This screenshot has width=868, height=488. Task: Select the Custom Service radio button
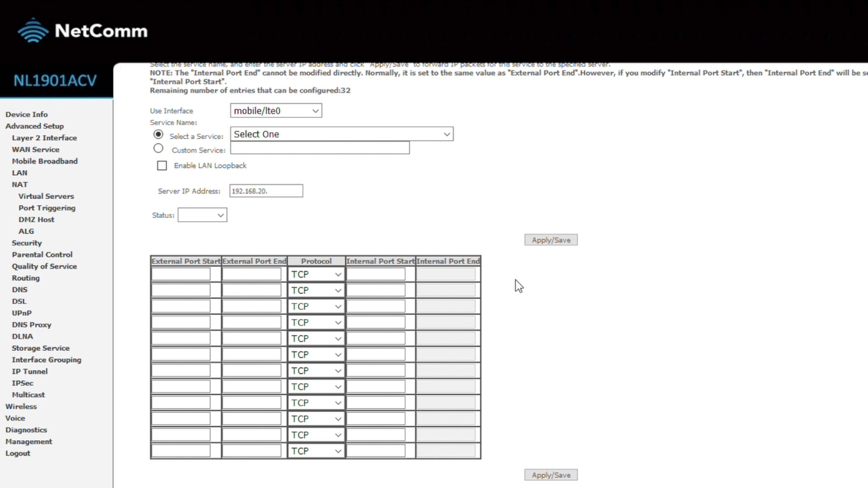pos(158,148)
